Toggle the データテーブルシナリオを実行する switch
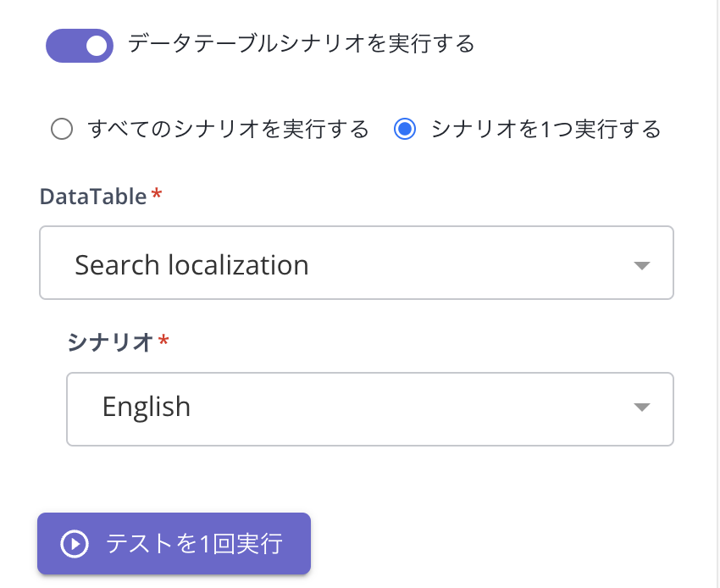This screenshot has height=588, width=720. pos(80,46)
